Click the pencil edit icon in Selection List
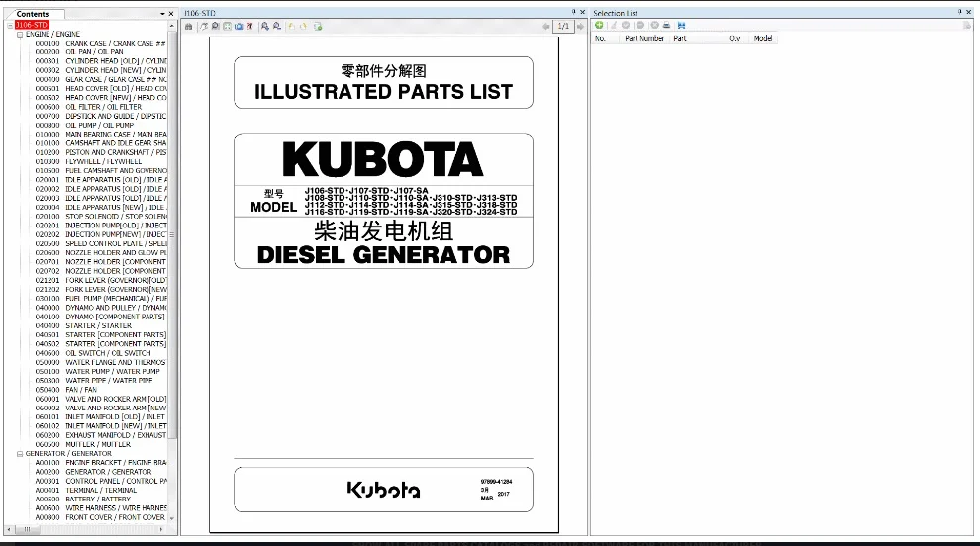The height and width of the screenshot is (546, 980). click(613, 25)
